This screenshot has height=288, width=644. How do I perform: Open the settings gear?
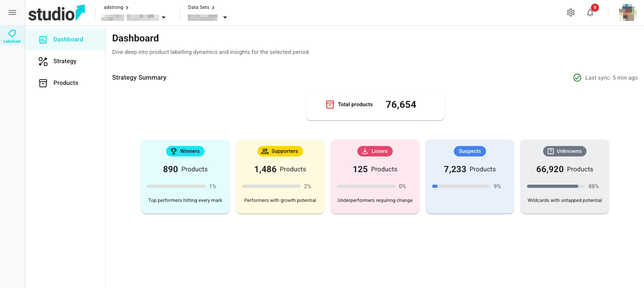[571, 12]
